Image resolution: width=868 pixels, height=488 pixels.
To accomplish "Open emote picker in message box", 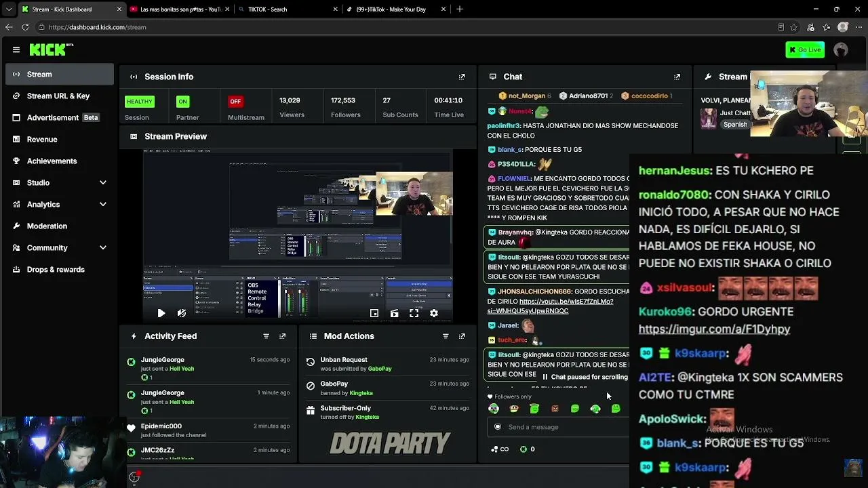I will [x=498, y=427].
